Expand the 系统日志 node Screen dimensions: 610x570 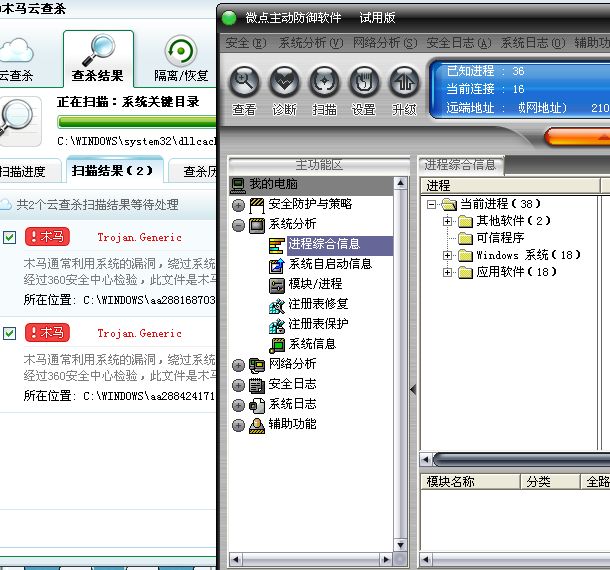click(238, 405)
